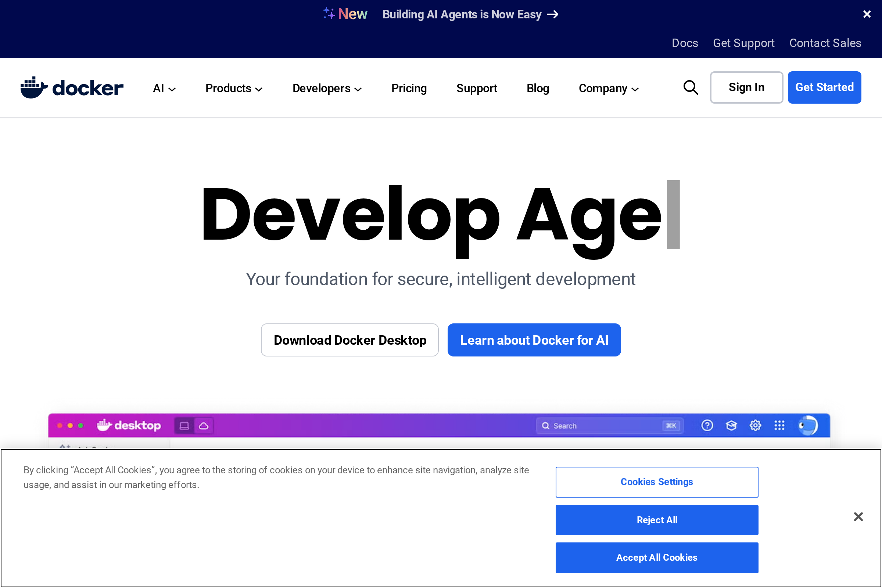882x588 pixels.
Task: Select the laptop local mode toggle
Action: coord(184,425)
